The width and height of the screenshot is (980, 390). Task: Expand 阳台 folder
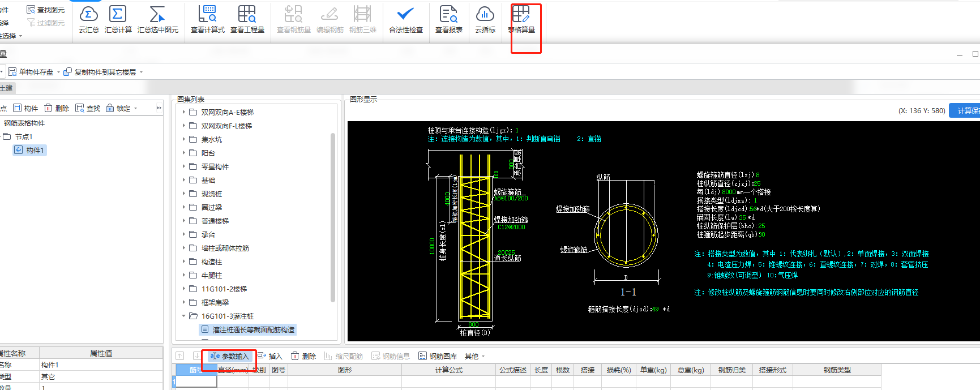(183, 153)
